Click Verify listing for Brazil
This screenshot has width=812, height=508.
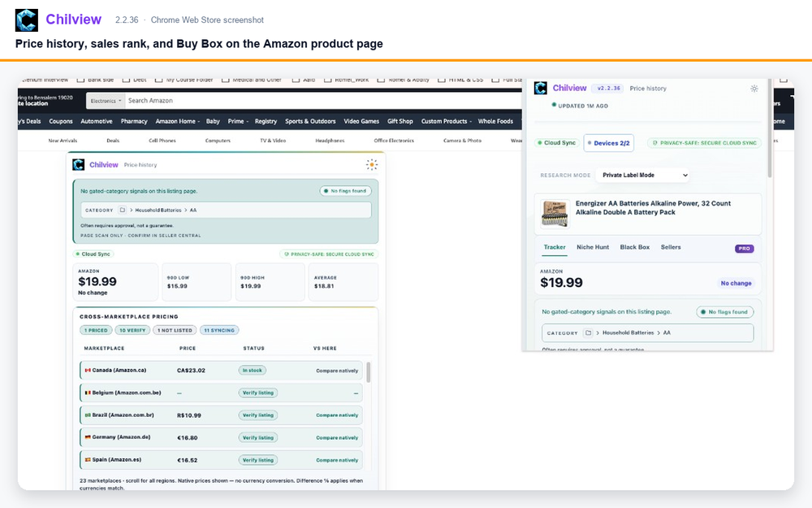pos(258,415)
